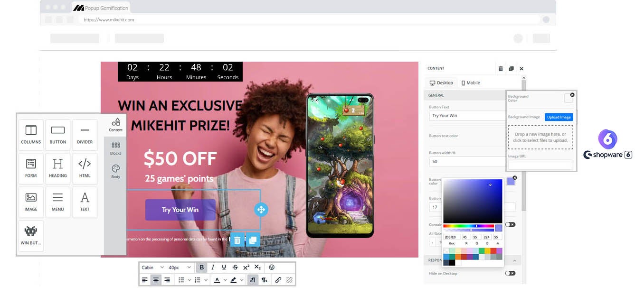Apply bold formatting in text toolbar
Image resolution: width=644 pixels, height=304 pixels.
(201, 267)
